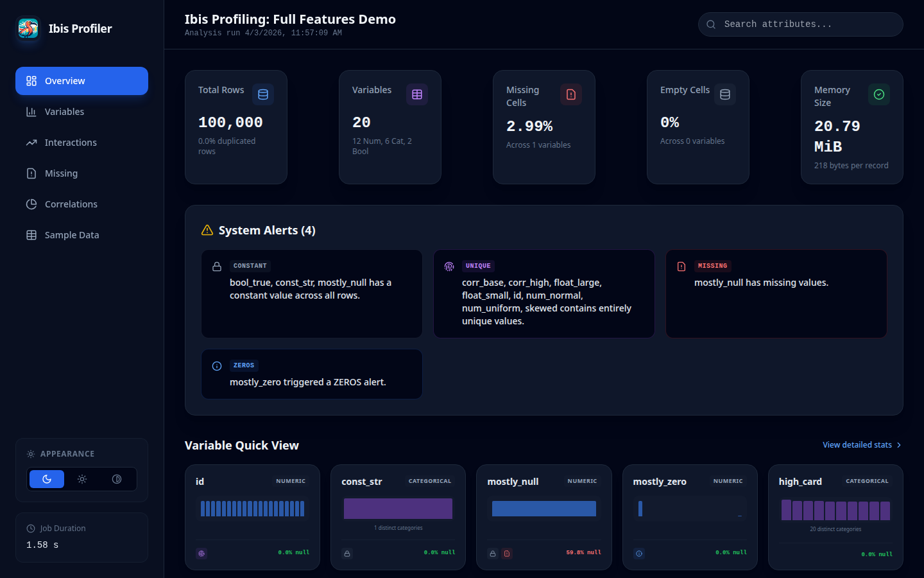This screenshot has width=924, height=578.
Task: Select Sample Data in the sidebar
Action: (x=71, y=234)
